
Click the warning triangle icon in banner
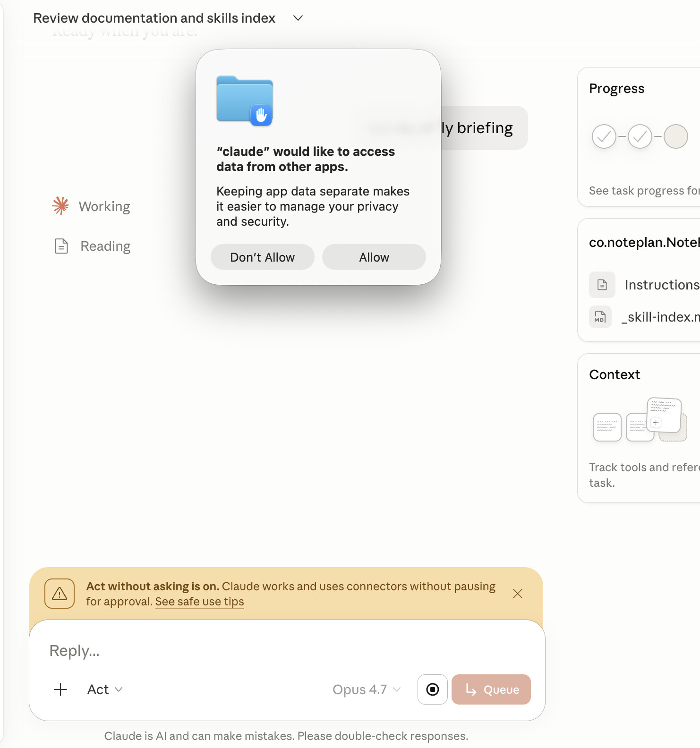60,594
